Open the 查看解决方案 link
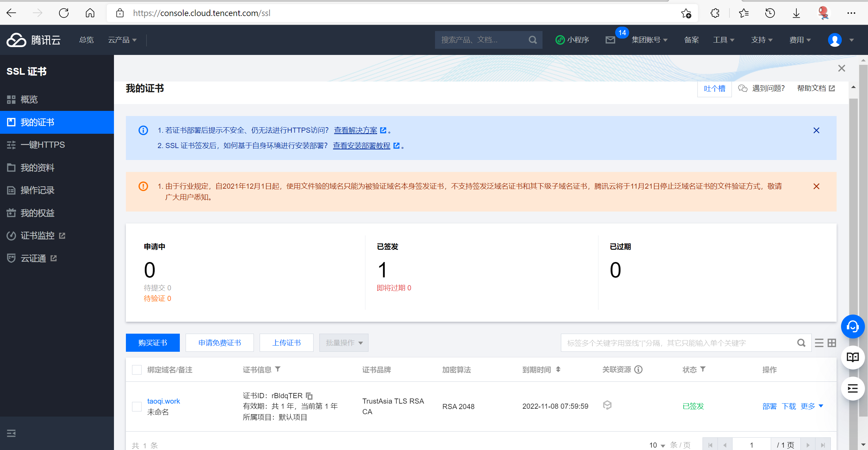The image size is (868, 450). click(x=355, y=130)
